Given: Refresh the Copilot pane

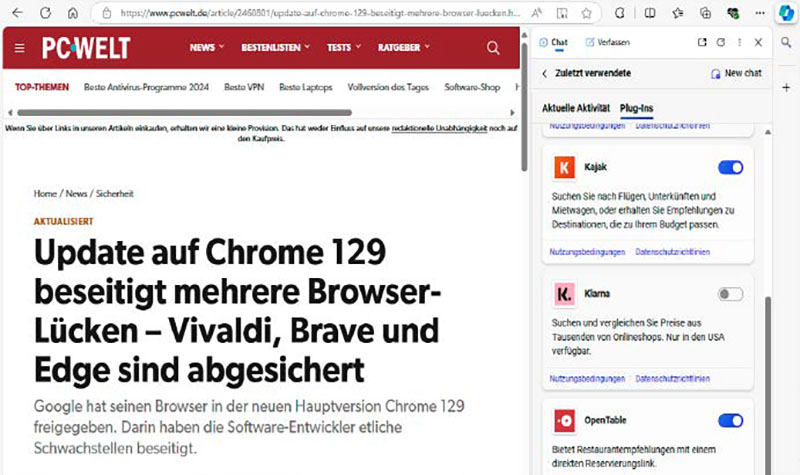Looking at the screenshot, I should click(x=720, y=42).
